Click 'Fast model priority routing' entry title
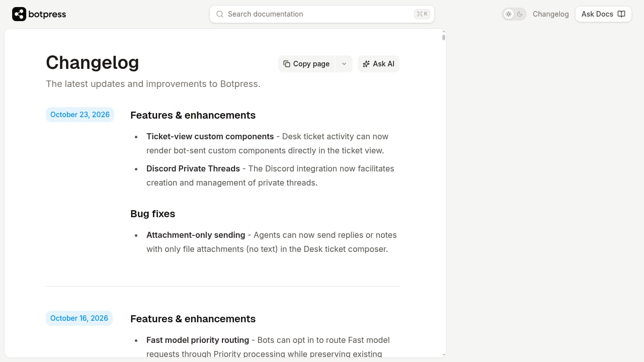This screenshot has width=644, height=362. [x=198, y=340]
